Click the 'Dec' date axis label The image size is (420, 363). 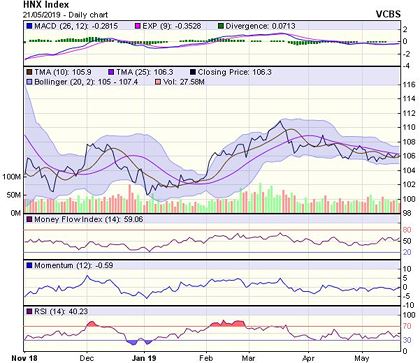pyautogui.click(x=86, y=358)
